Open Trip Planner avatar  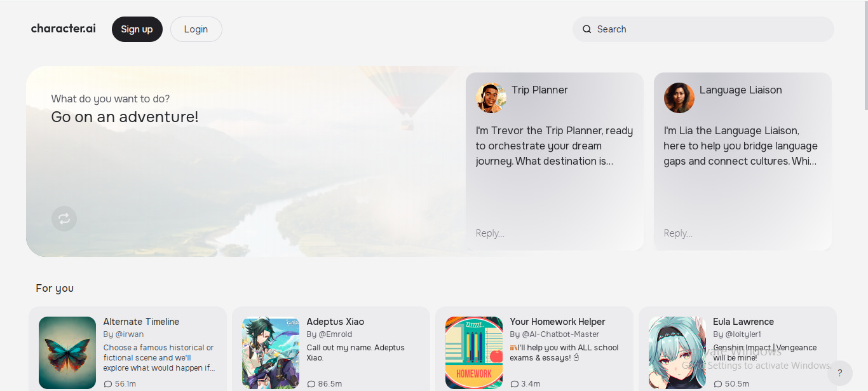click(x=491, y=98)
